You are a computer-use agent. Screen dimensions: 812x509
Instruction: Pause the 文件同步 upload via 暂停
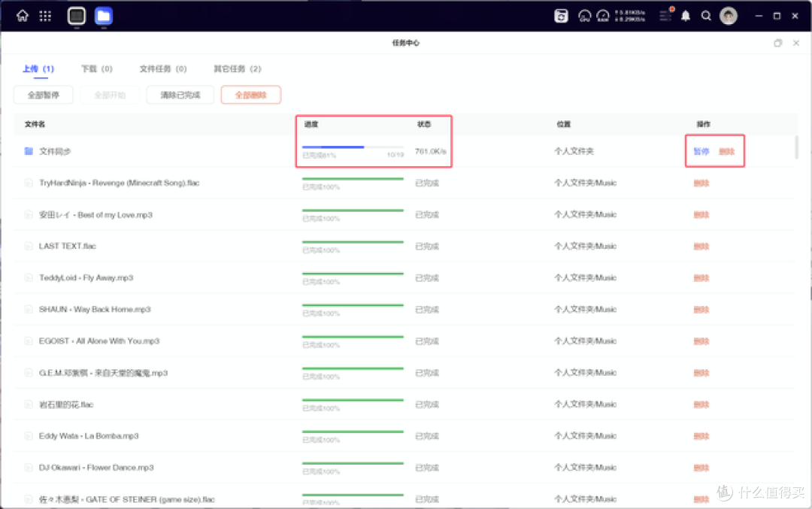tap(701, 151)
